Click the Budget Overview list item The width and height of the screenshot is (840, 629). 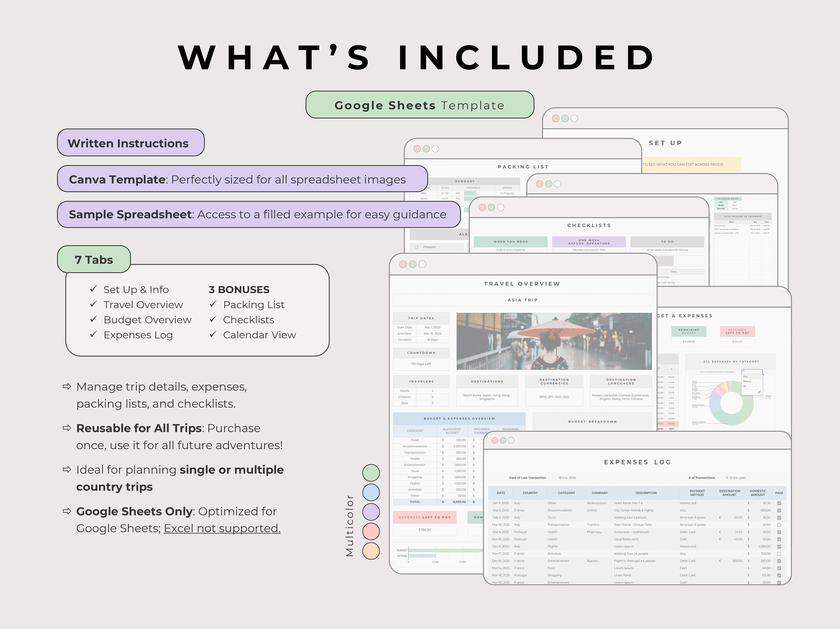click(x=147, y=320)
